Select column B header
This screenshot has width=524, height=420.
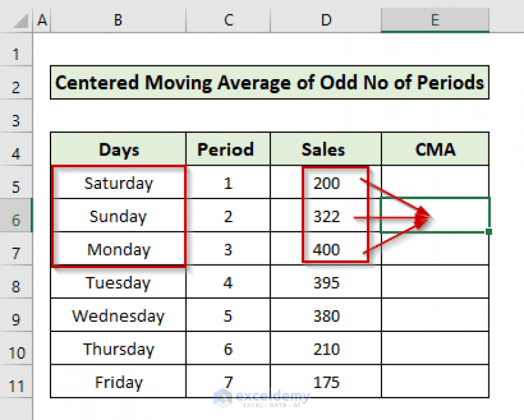[118, 20]
